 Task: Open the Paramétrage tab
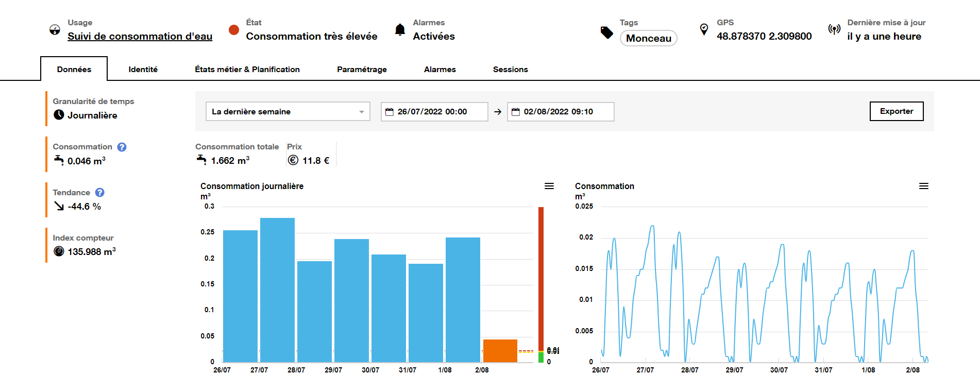point(362,70)
